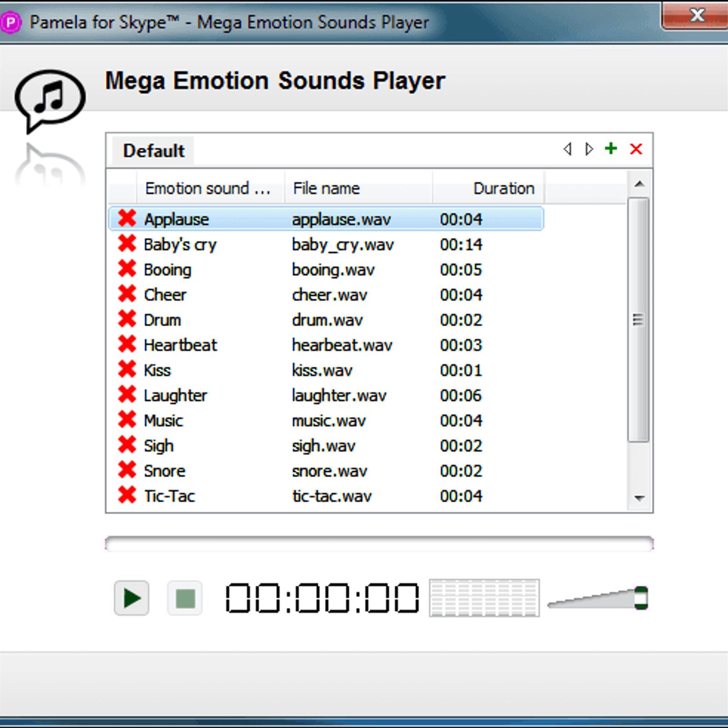The image size is (728, 728).
Task: Select the Tic-Tac sound row
Action: (x=326, y=495)
